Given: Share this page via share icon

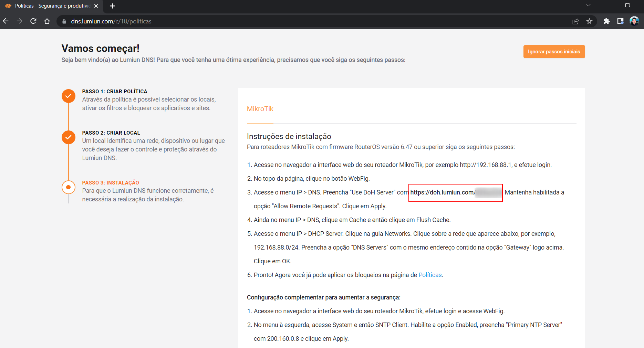Looking at the screenshot, I should pyautogui.click(x=575, y=21).
